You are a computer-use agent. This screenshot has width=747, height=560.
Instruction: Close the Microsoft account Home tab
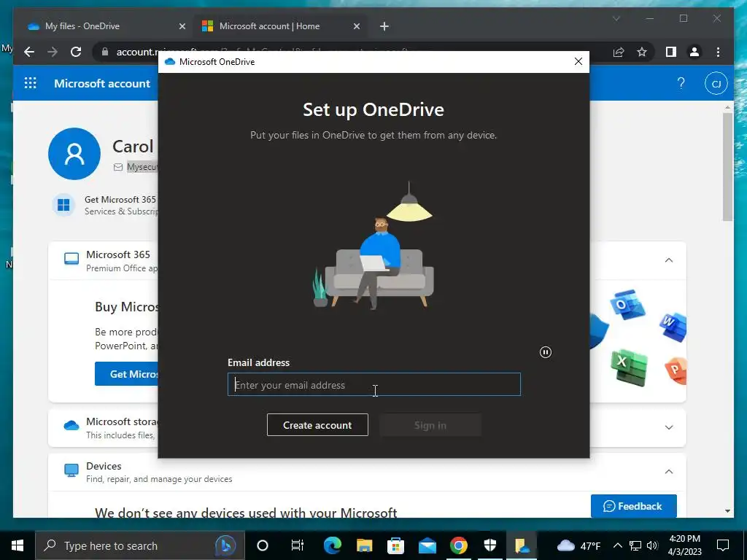click(x=356, y=26)
